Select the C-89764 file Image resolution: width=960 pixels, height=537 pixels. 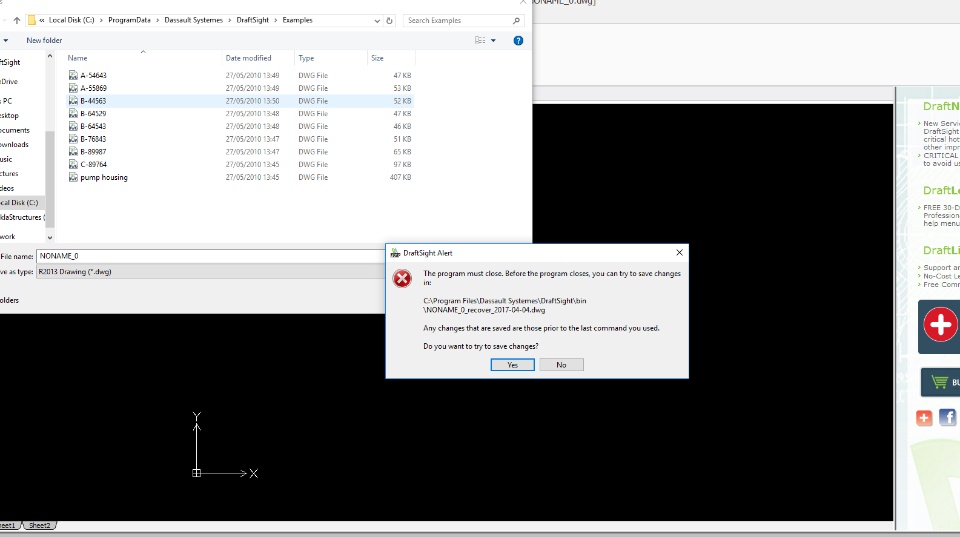tap(93, 165)
